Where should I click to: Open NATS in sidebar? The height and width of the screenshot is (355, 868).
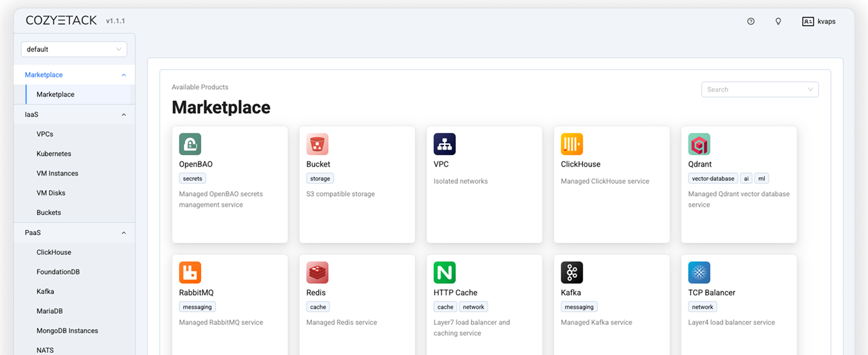tap(45, 350)
